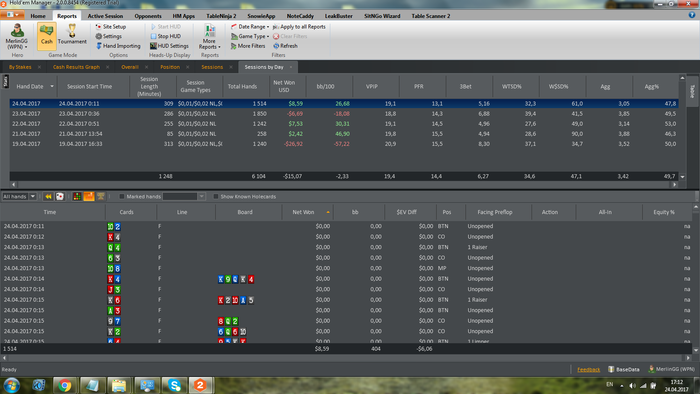Image resolution: width=700 pixels, height=394 pixels.
Task: Open Hand Importing options
Action: (x=118, y=46)
